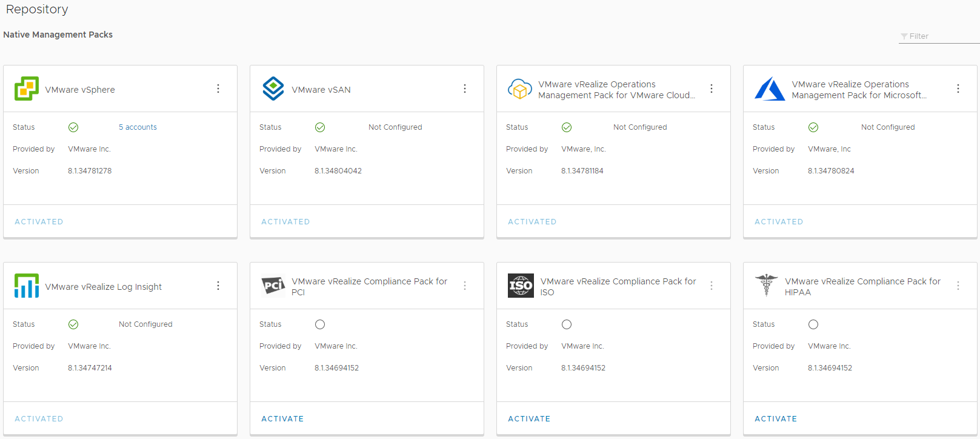The height and width of the screenshot is (439, 980).
Task: Click the ISO pack empty status circle
Action: (567, 324)
